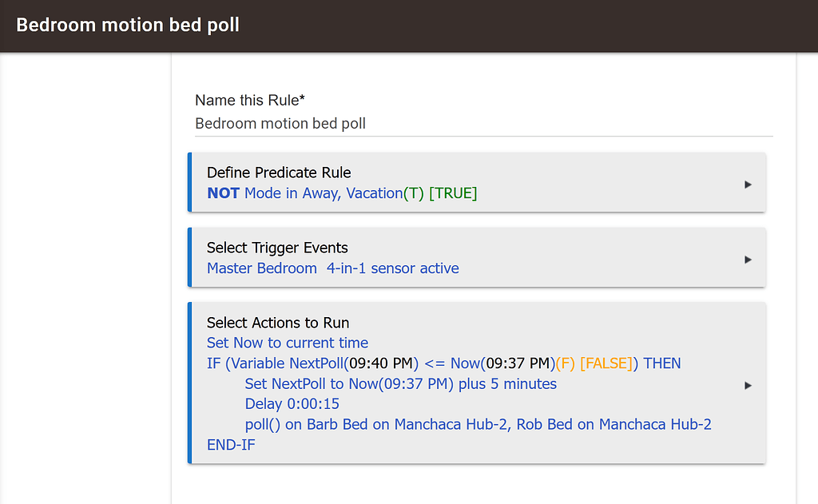The image size is (818, 504).
Task: Expand the Define Predicate Rule arrow
Action: tap(748, 185)
